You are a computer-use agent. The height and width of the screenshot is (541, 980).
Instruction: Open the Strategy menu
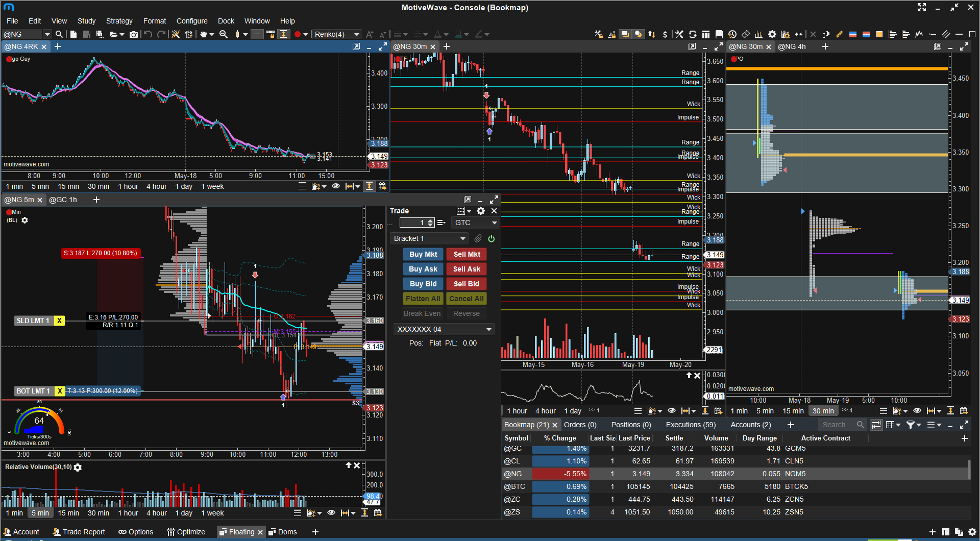point(119,21)
